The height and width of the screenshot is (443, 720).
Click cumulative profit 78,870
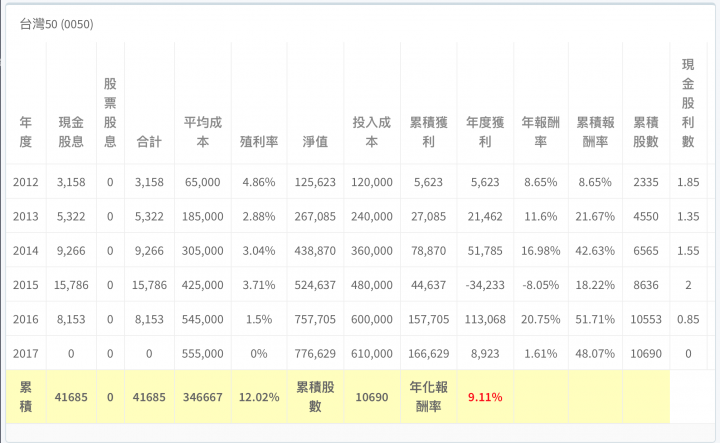(x=428, y=251)
